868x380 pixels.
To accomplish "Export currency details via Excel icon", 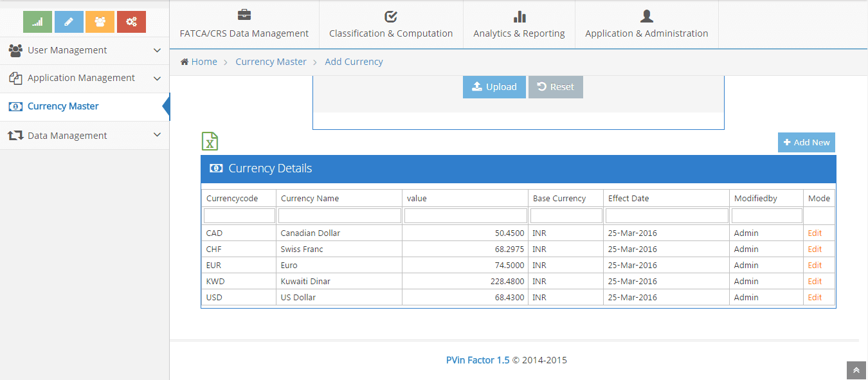I will [x=210, y=141].
